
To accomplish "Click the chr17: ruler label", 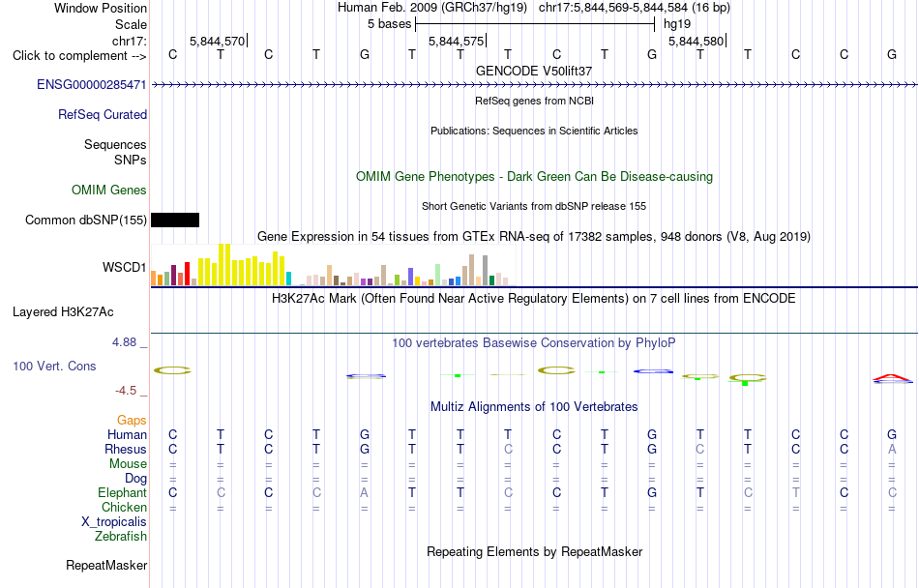I will pyautogui.click(x=130, y=41).
